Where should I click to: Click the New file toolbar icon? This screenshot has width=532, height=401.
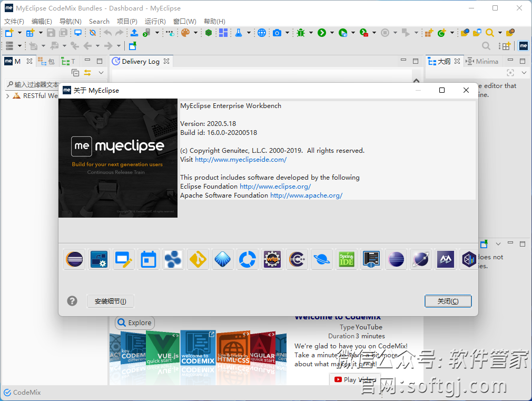click(9, 33)
